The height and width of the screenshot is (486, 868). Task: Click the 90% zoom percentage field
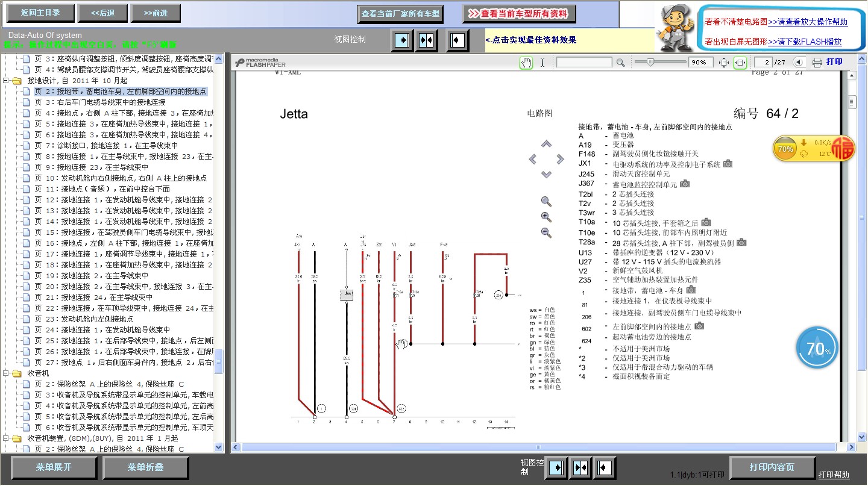701,62
